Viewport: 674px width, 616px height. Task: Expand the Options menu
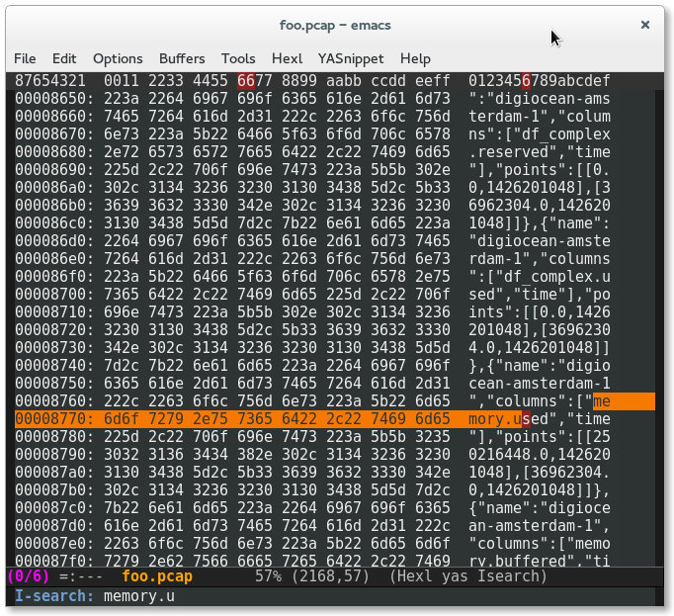(x=118, y=58)
